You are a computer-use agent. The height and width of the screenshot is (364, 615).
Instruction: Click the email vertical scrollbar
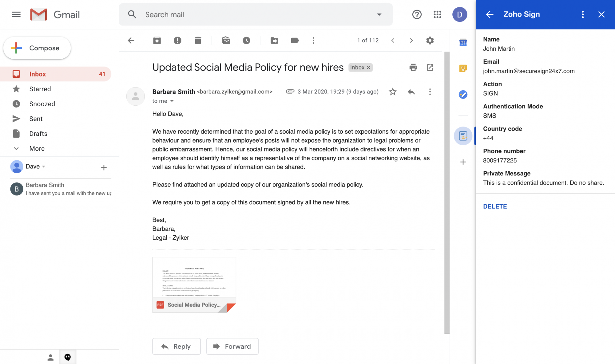coord(447,192)
